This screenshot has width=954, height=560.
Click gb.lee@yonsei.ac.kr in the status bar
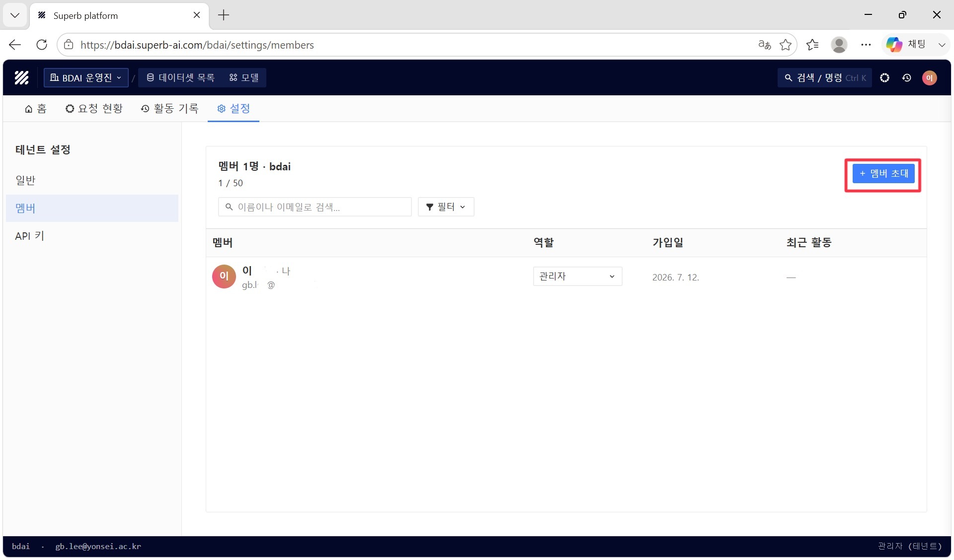98,546
